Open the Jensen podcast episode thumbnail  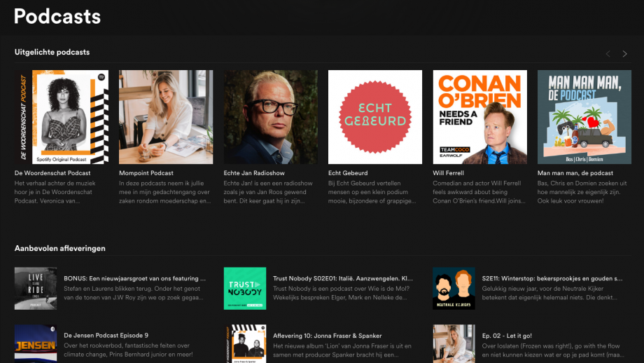36,343
